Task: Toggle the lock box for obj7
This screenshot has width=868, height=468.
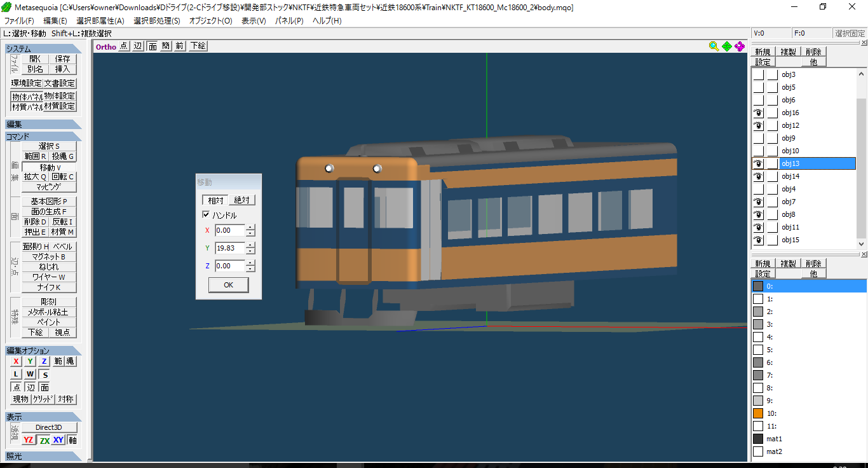Action: click(x=772, y=202)
